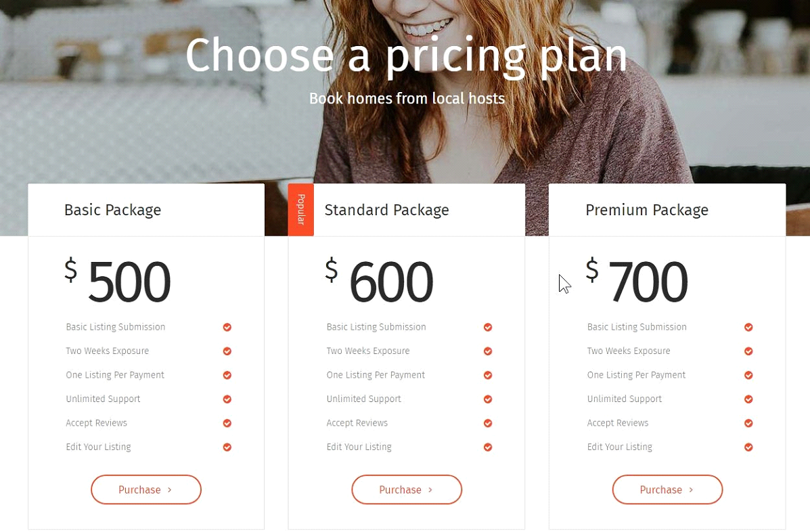Select the Basic Package heading
Image resolution: width=810 pixels, height=532 pixels.
(112, 210)
